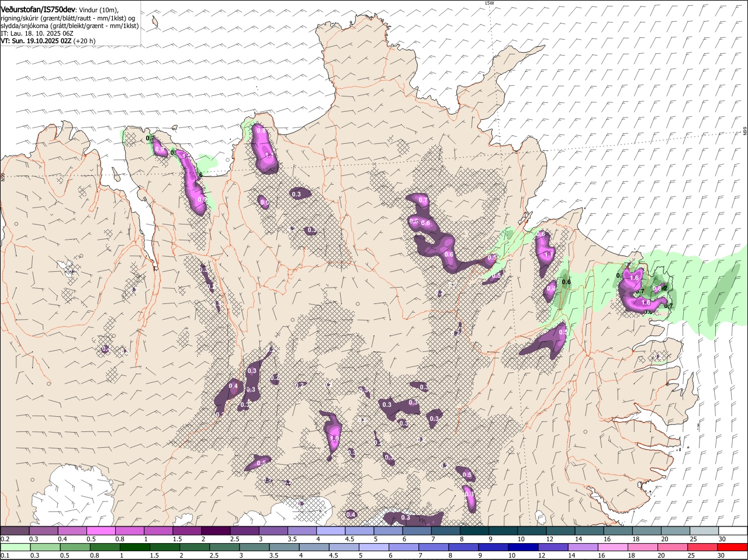Screen dimensions: 748x560
Task: Select the dark navy blue swatch labeled 10 in the rain legend
Action: (x=523, y=547)
